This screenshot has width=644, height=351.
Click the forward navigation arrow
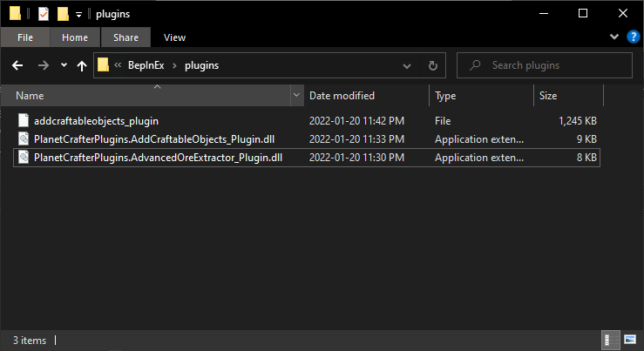pyautogui.click(x=43, y=65)
